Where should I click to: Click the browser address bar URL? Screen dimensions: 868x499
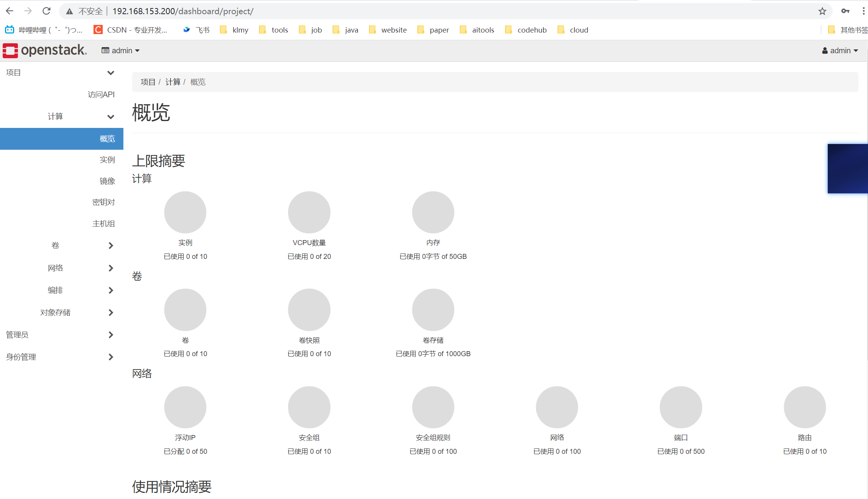point(183,11)
